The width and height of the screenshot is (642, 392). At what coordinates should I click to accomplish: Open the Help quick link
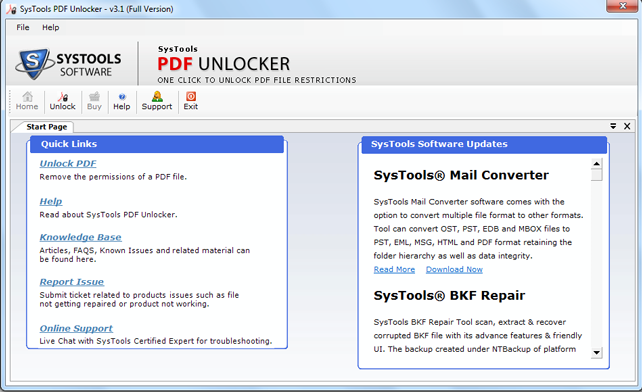coord(51,201)
